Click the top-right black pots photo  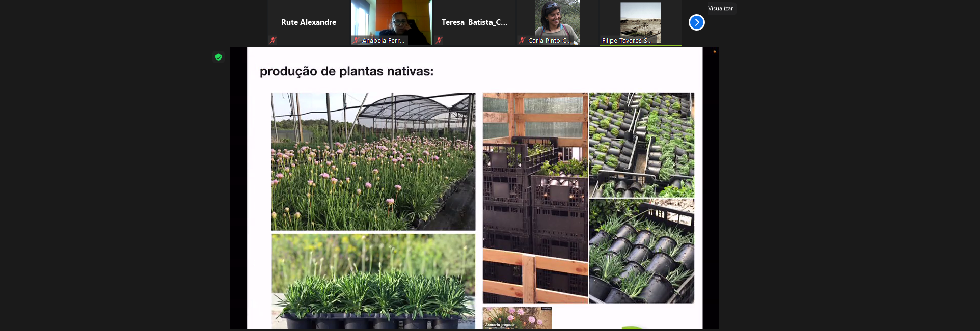click(642, 145)
